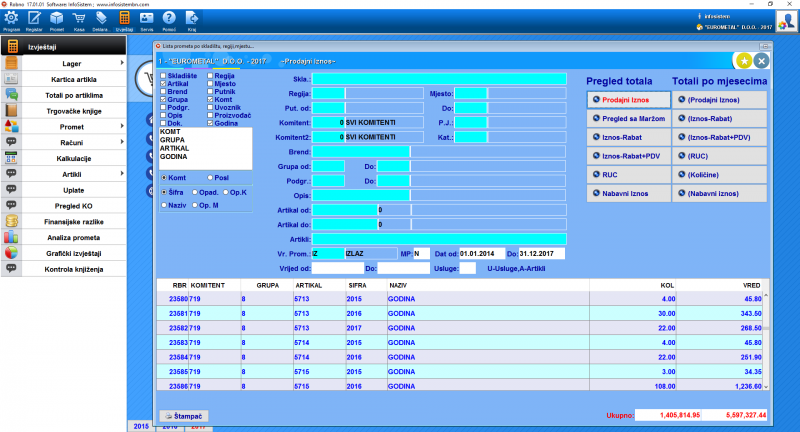Screen dimensions: 800x432
Task: Uncheck the Artikal checkbox
Action: tap(164, 84)
